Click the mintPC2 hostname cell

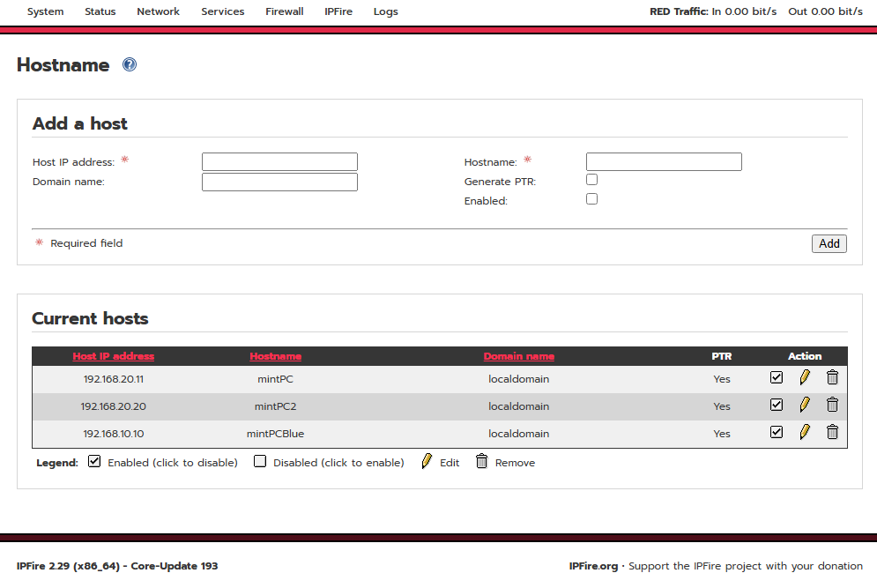pos(275,406)
